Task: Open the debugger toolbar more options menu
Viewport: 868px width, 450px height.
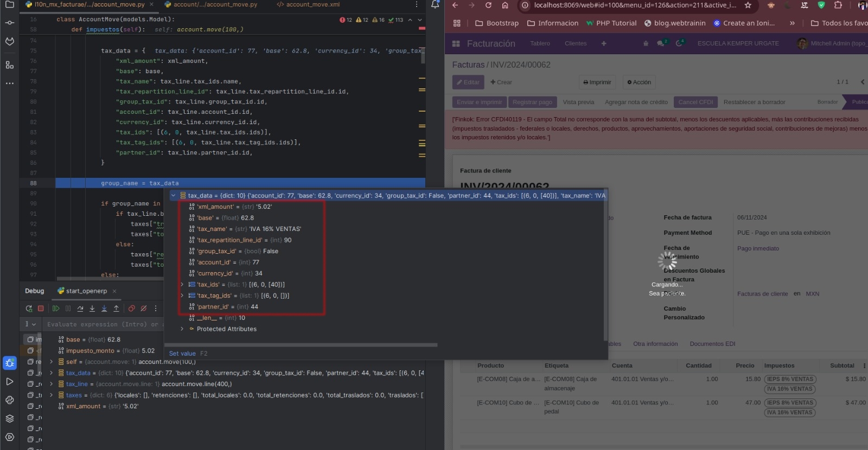Action: coord(156,308)
